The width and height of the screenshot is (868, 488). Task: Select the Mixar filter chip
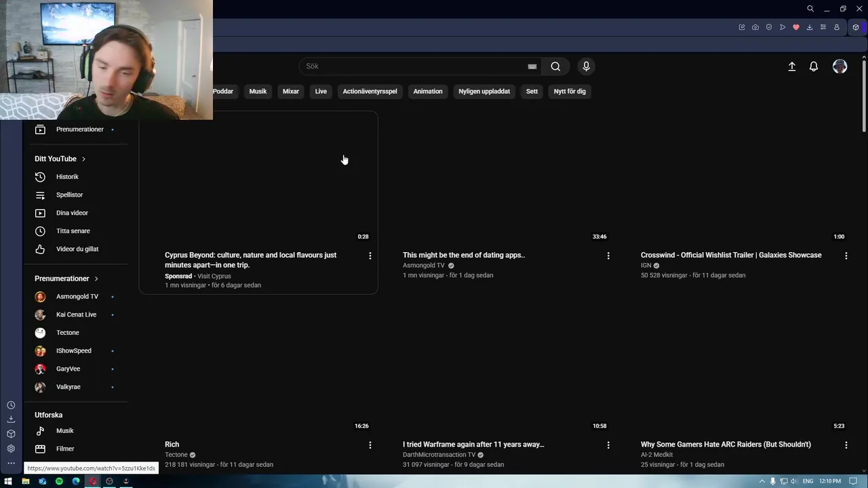(291, 91)
